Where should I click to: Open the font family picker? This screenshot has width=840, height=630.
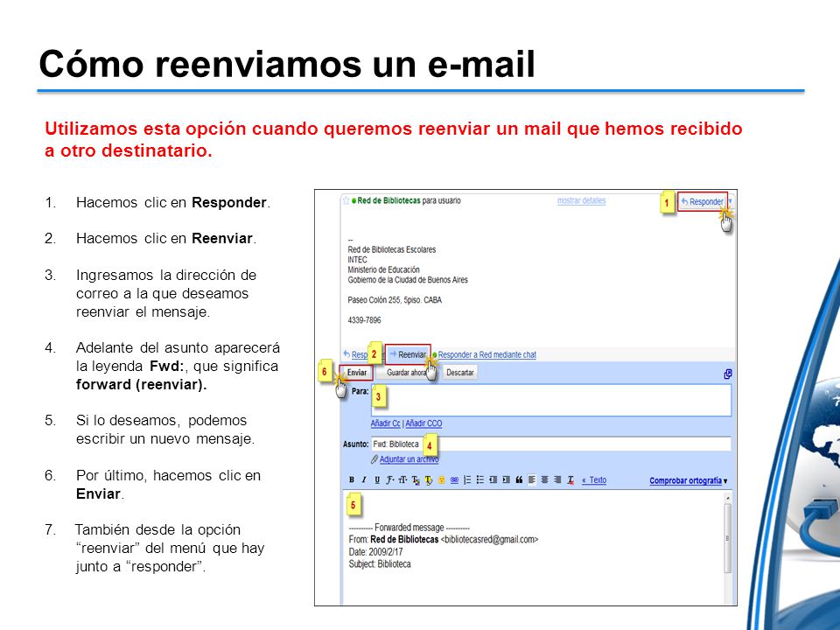[390, 480]
